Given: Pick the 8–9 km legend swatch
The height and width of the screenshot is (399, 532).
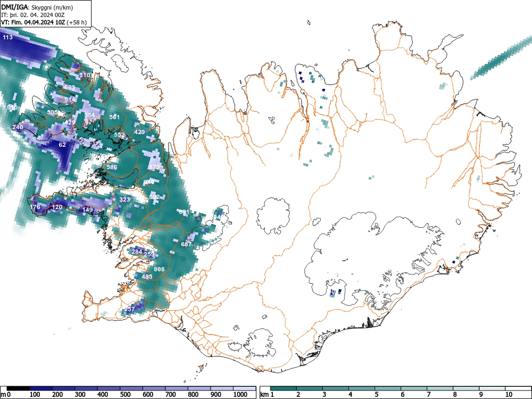Looking at the screenshot, I should [466, 388].
